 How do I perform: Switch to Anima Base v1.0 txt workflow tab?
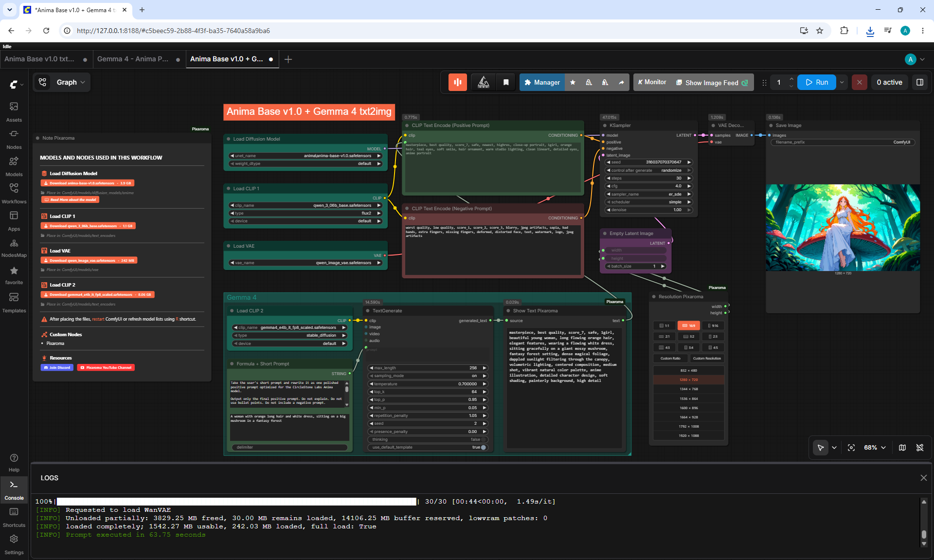coord(45,59)
